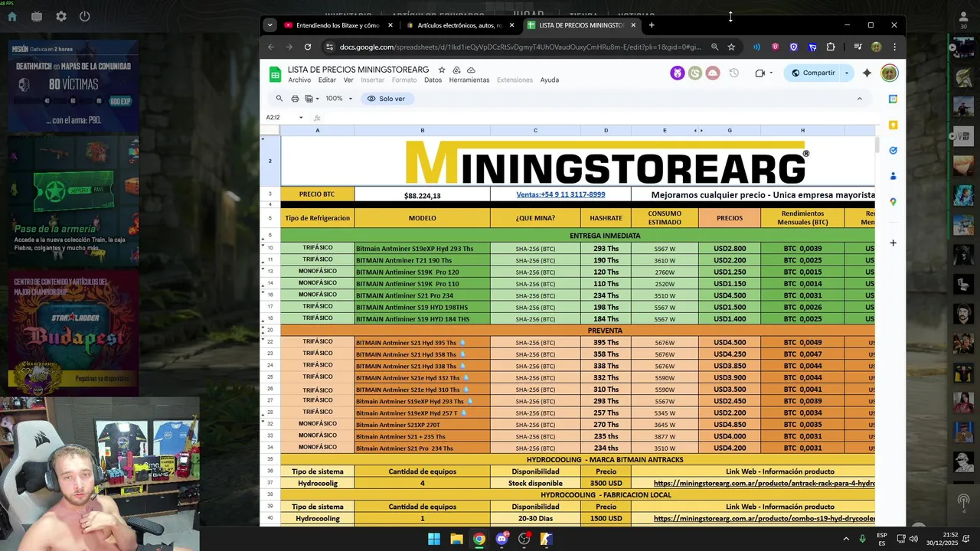Open Discord from the taskbar
Screen dimensions: 980x551
[501, 539]
